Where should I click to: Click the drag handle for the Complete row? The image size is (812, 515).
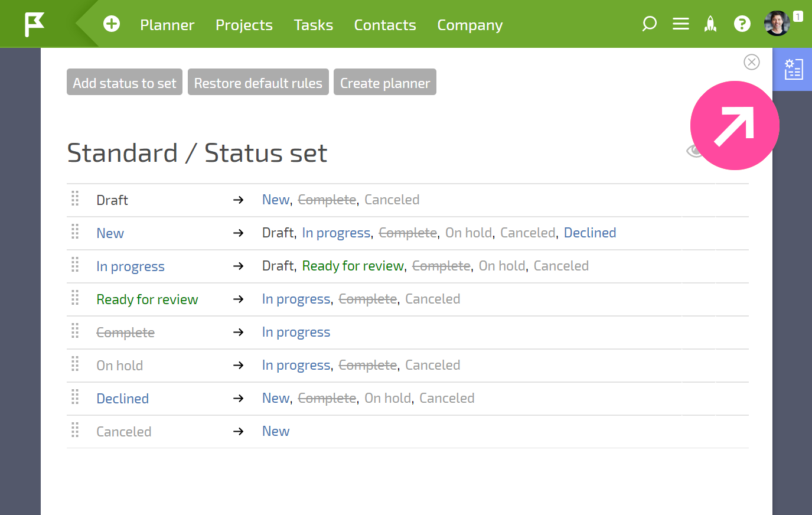75,331
